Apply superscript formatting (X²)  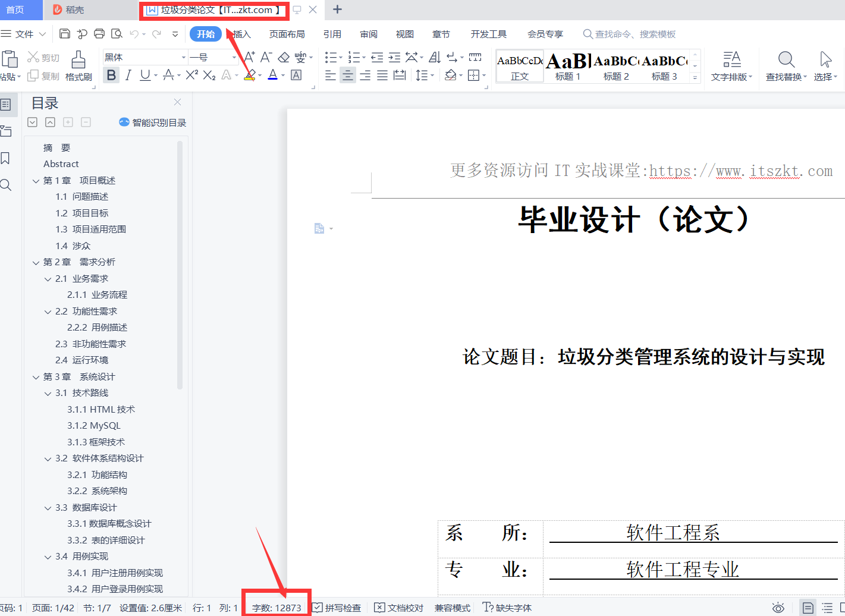[191, 75]
